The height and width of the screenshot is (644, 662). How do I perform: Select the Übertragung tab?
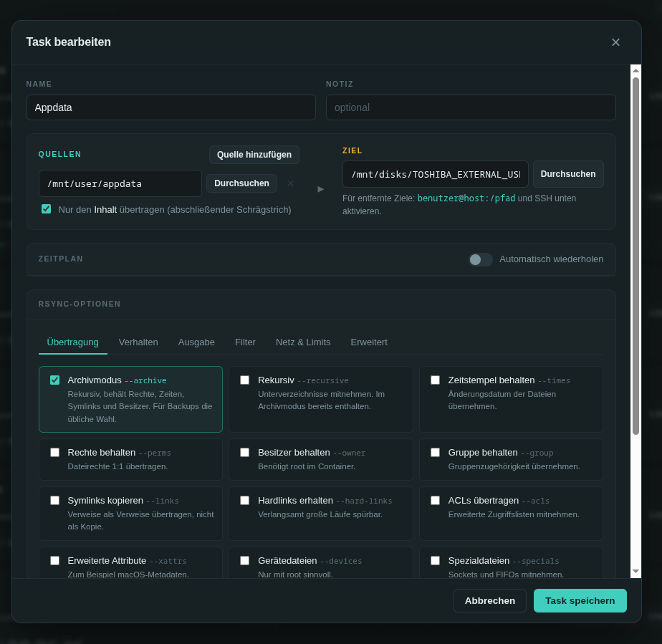point(72,342)
